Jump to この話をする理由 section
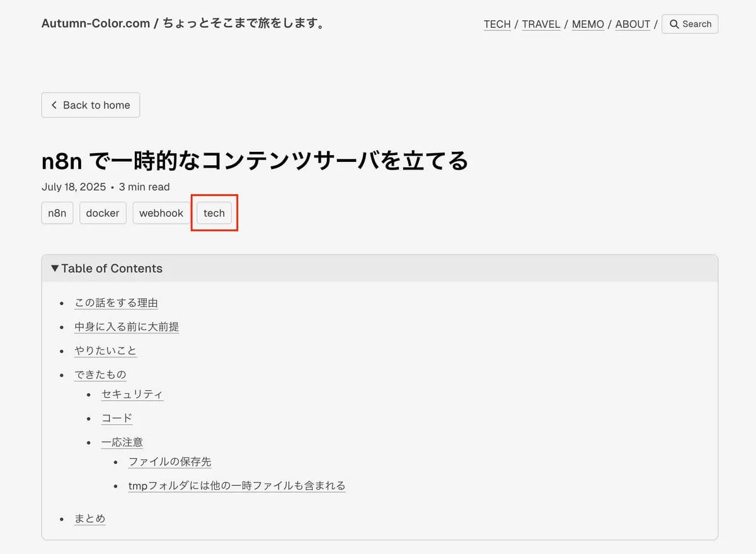The image size is (756, 554). coord(116,303)
